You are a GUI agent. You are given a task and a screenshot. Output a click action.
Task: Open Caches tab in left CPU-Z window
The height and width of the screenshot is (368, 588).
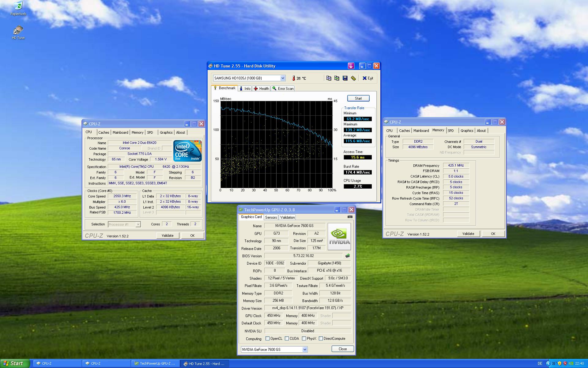click(x=104, y=132)
